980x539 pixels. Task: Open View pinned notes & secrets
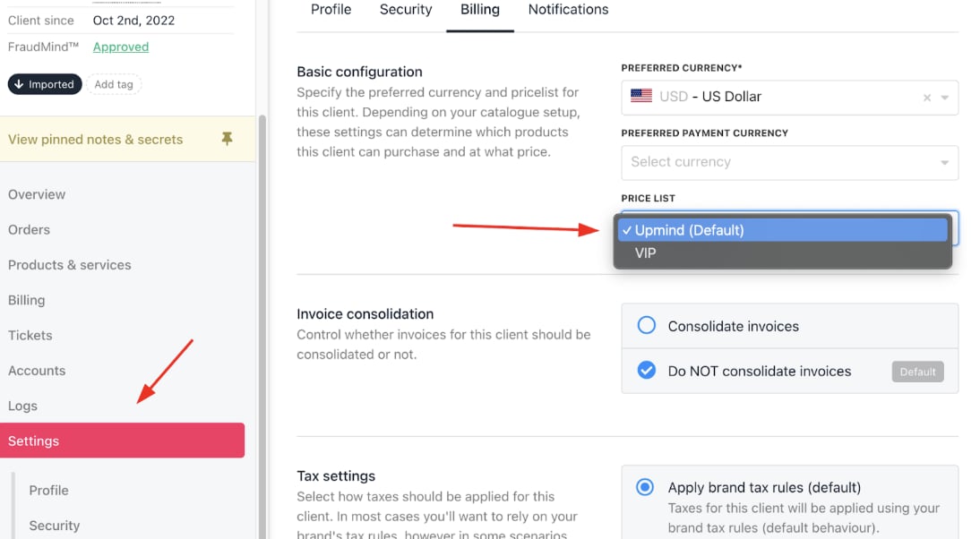95,140
